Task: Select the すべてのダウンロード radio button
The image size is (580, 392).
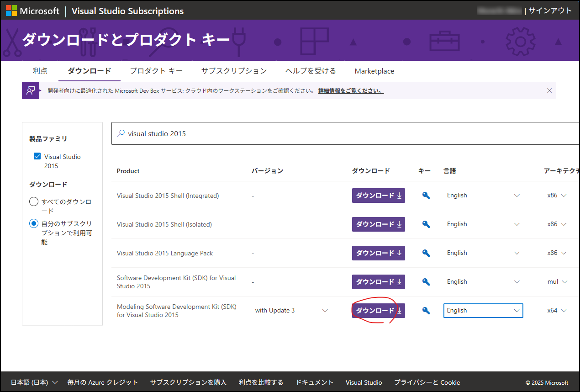Action: (x=34, y=201)
